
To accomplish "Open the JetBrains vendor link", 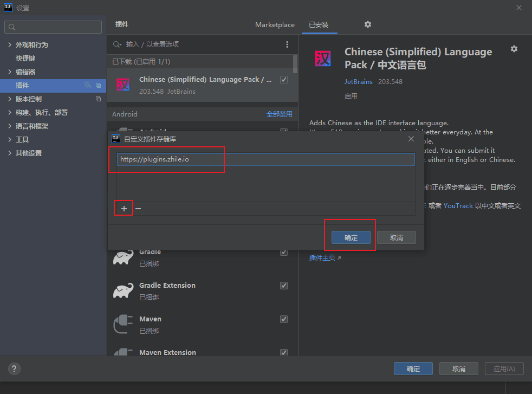I will click(358, 82).
